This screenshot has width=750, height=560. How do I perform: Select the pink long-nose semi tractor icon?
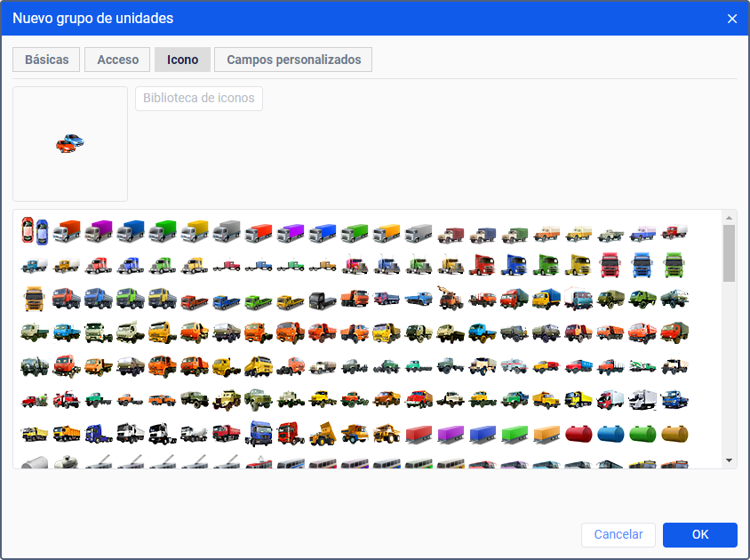pyautogui.click(x=355, y=265)
